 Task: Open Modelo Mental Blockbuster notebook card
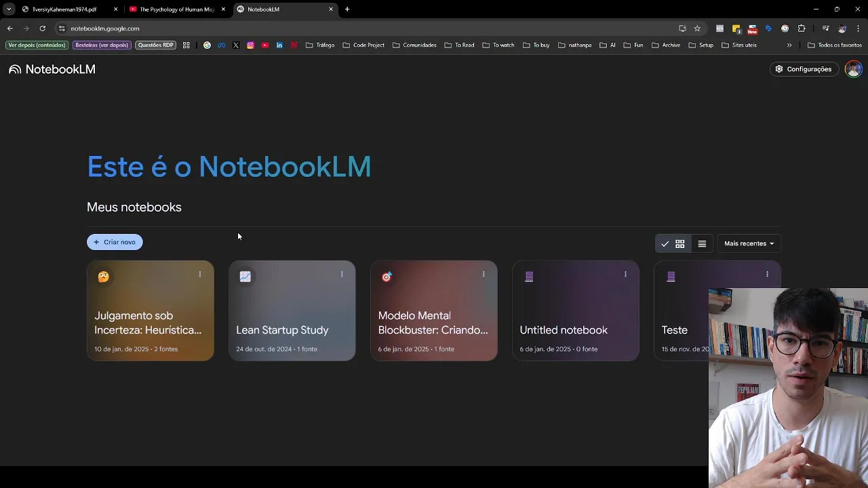tap(433, 311)
